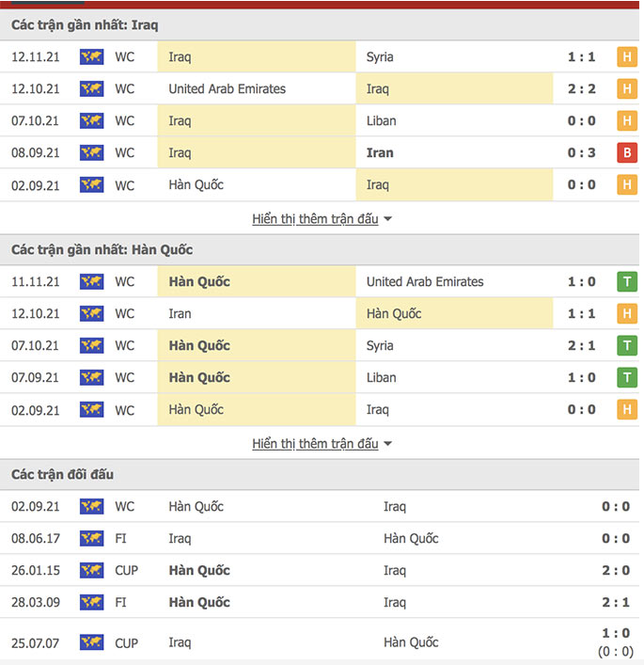Click the green T badge for Hàn Quốc vs United Arab Emirates
The image size is (644, 665).
627,281
